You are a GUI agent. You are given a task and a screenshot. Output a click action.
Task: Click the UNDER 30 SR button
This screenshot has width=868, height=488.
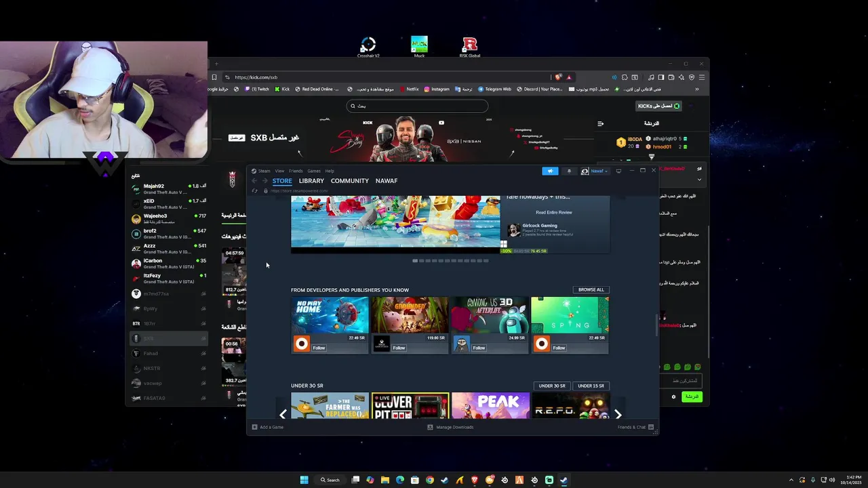pos(551,386)
